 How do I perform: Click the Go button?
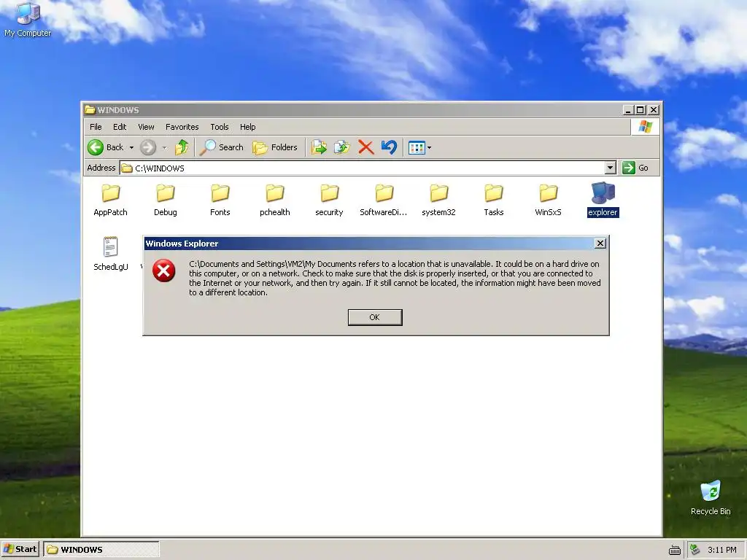pyautogui.click(x=635, y=168)
